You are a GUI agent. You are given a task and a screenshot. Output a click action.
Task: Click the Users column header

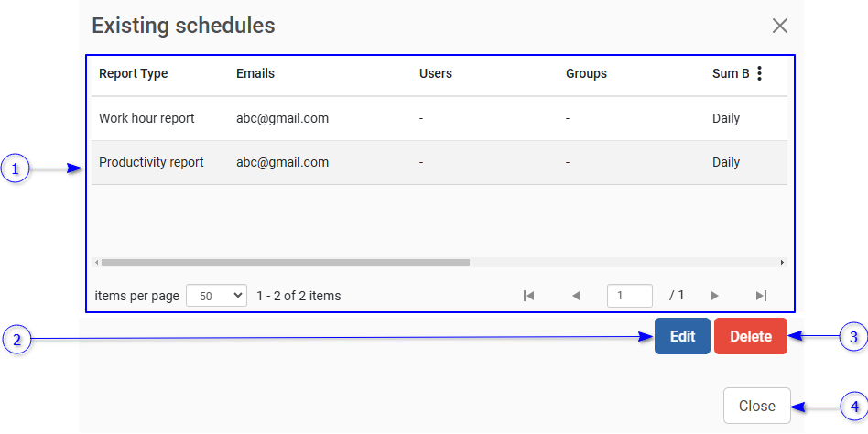tap(436, 74)
